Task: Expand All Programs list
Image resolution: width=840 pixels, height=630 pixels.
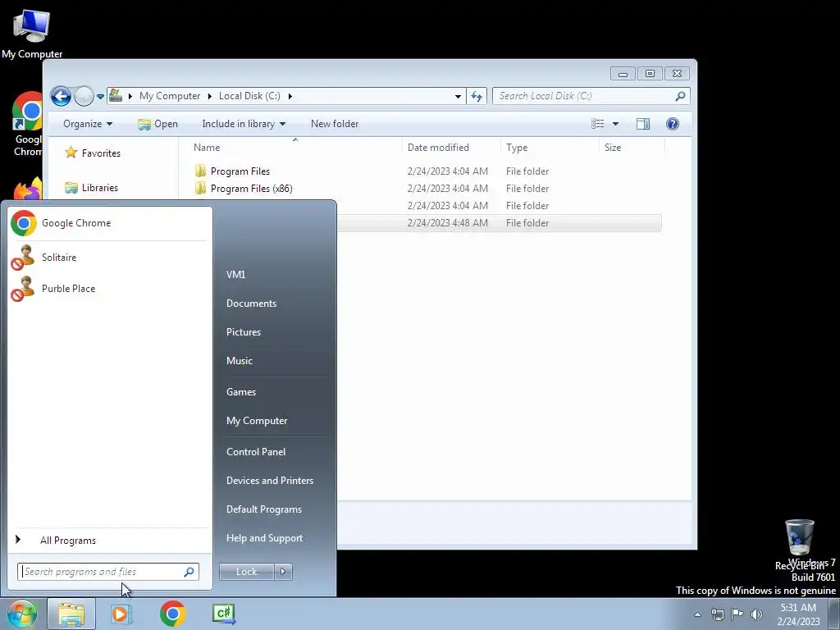Action: point(67,541)
